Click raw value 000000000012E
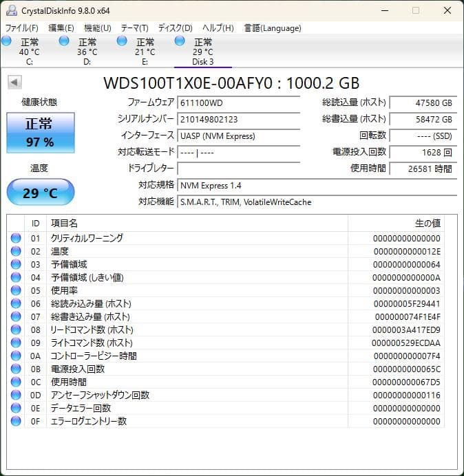This screenshot has height=476, width=464. point(407,252)
